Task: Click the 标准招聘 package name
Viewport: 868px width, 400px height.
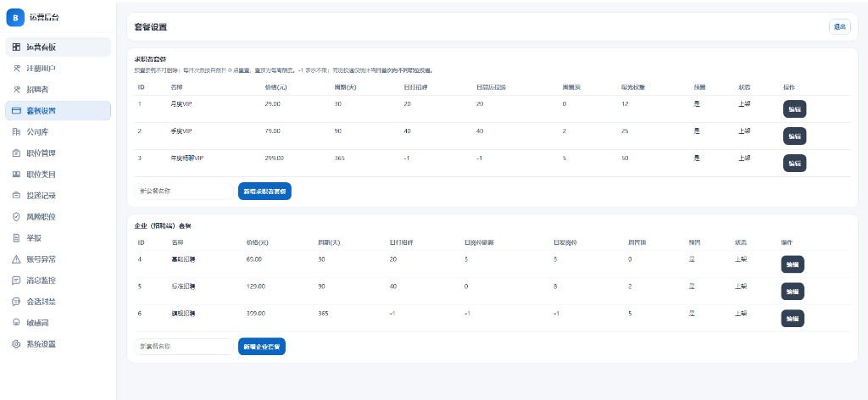Action: (183, 286)
